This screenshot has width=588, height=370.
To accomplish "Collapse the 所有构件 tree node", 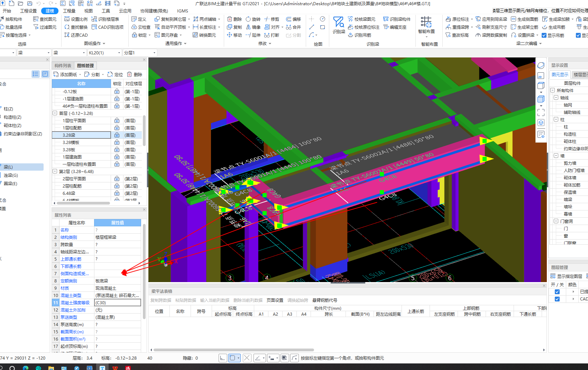I will [553, 90].
